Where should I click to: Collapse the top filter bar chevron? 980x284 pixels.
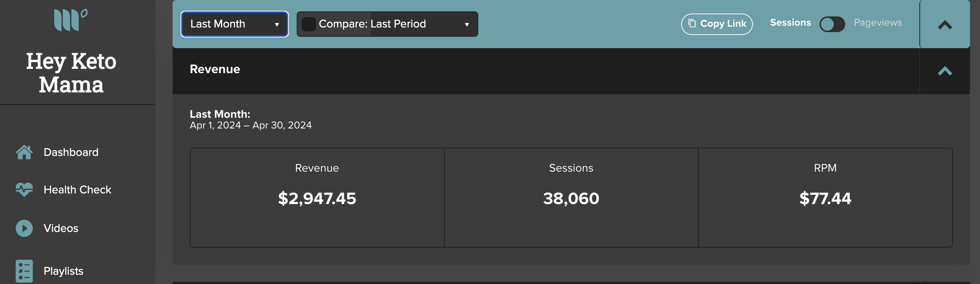(945, 25)
